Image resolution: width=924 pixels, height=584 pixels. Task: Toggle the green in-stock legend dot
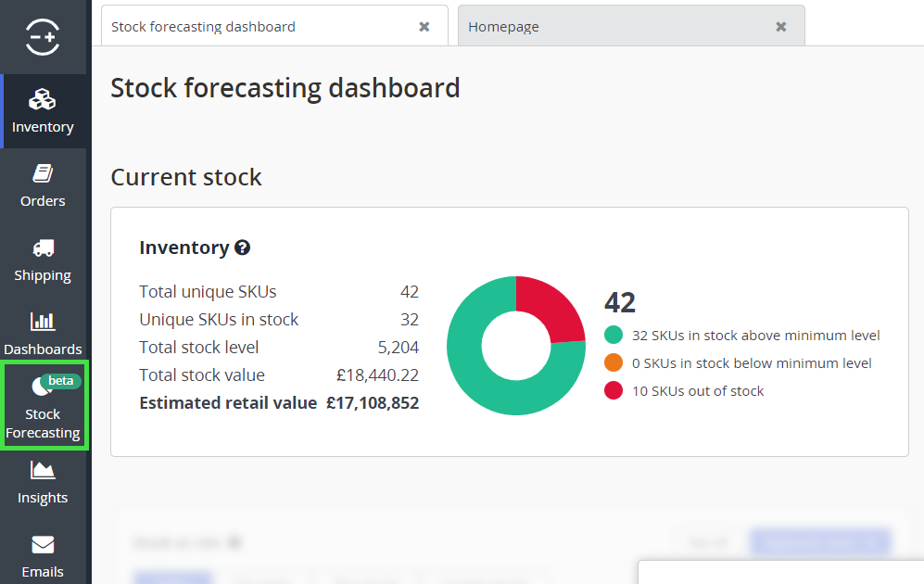click(x=614, y=336)
